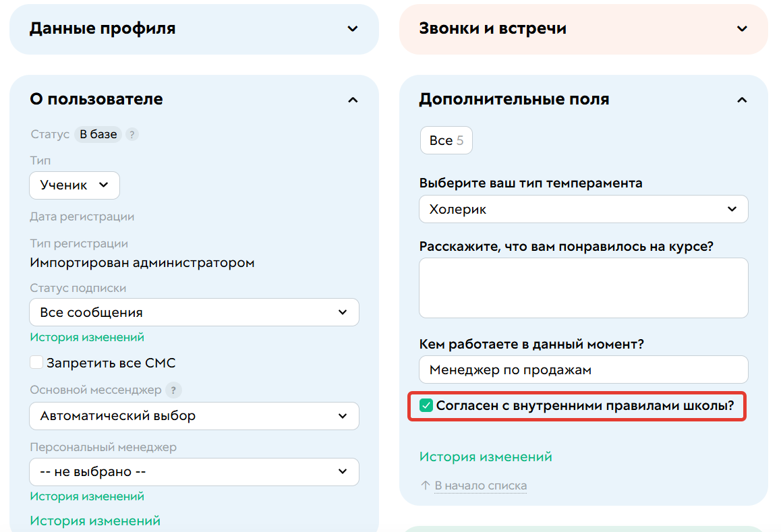Click the course feedback text area
Image resolution: width=781 pixels, height=532 pixels.
[x=583, y=287]
